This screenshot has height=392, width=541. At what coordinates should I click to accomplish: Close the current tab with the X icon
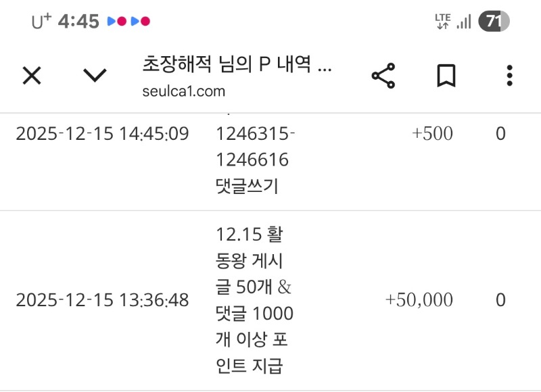31,76
